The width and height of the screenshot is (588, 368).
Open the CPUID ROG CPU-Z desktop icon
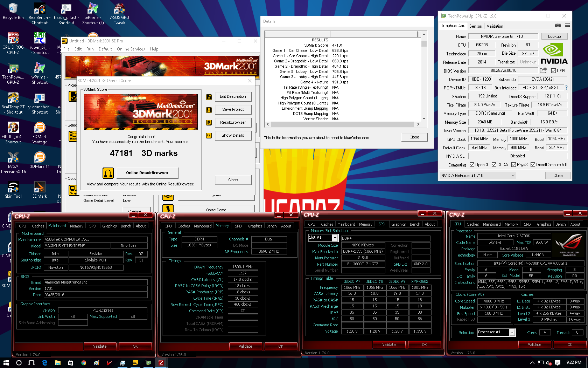13,44
